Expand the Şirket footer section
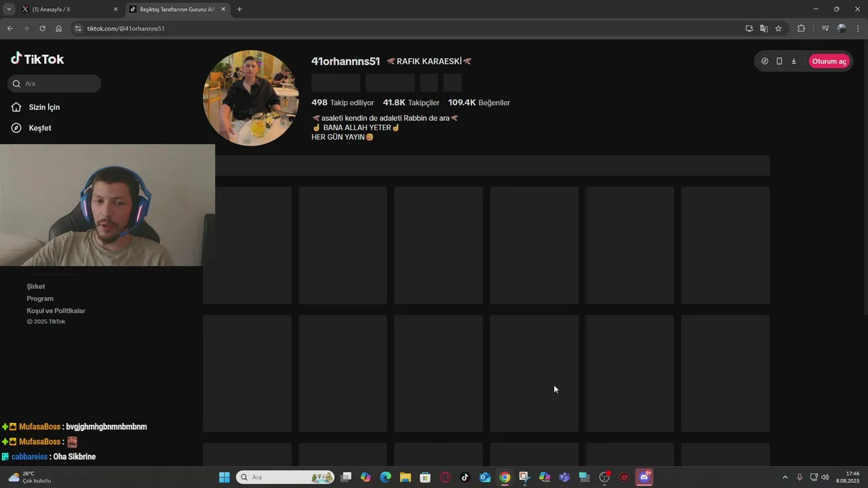 coord(36,286)
